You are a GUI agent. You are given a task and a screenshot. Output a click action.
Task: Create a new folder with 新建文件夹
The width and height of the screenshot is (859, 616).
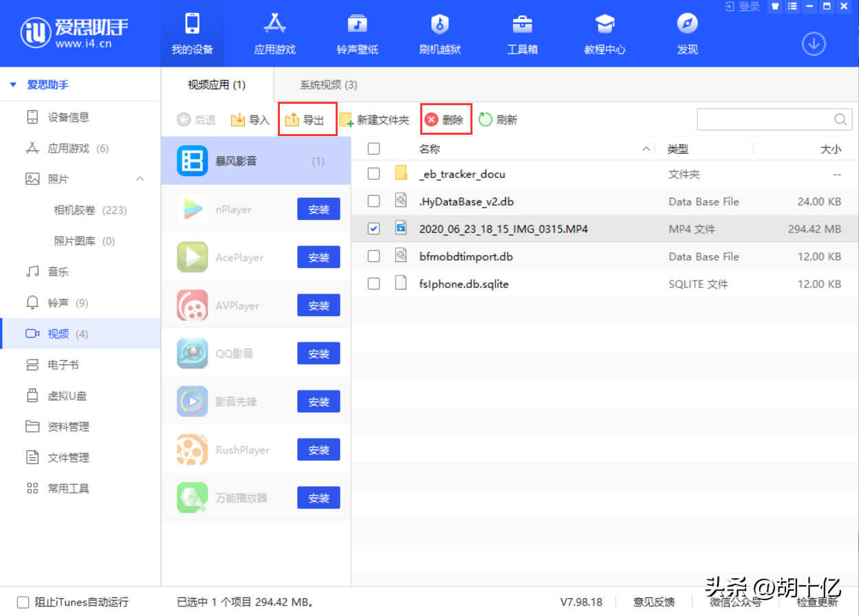pyautogui.click(x=374, y=120)
